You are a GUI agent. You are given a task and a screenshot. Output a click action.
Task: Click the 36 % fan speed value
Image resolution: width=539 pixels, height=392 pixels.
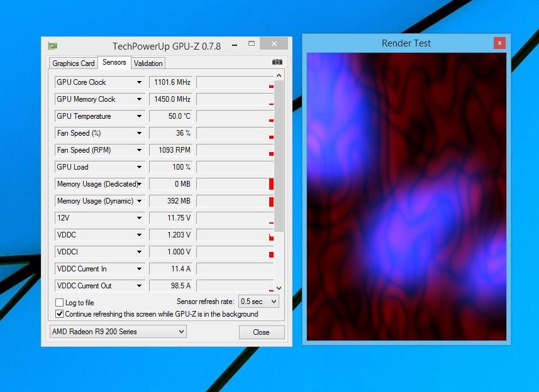(x=171, y=133)
